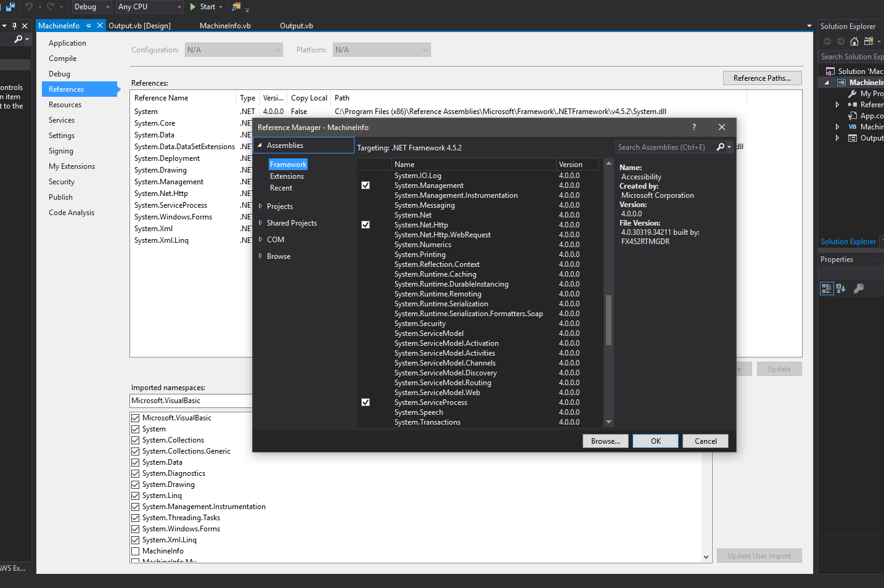This screenshot has height=588, width=884.
Task: Click the Property Pages wrench icon
Action: 858,288
